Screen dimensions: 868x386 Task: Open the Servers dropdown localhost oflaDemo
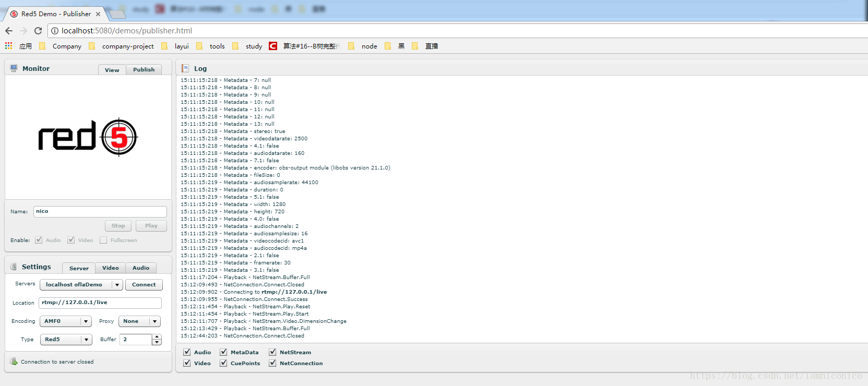[81, 285]
